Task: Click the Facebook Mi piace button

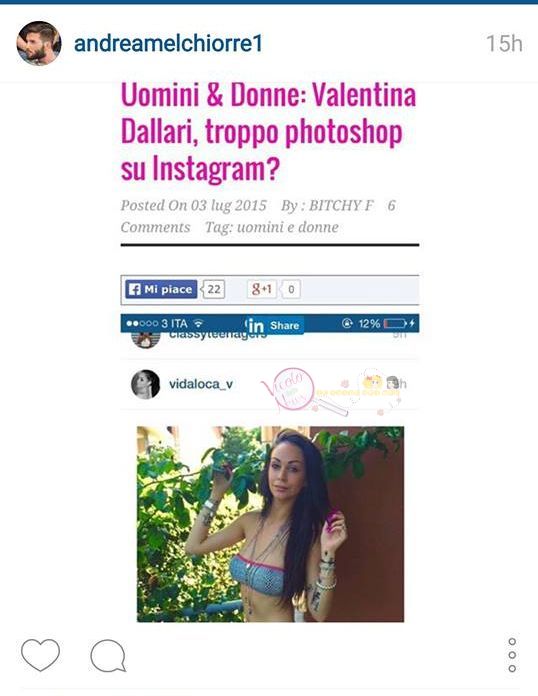Action: click(x=161, y=289)
